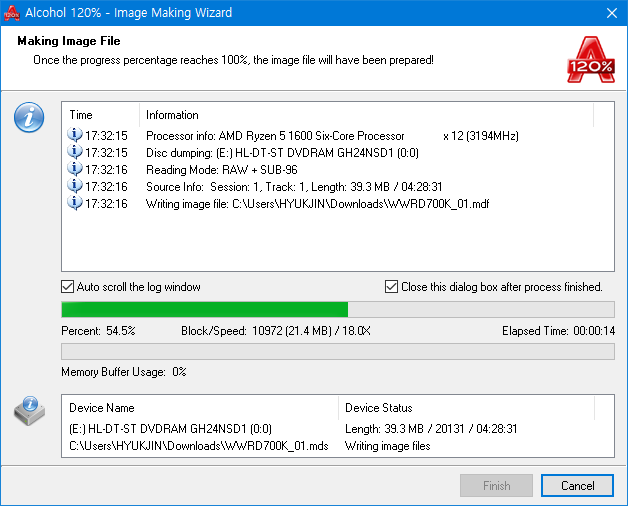This screenshot has height=506, width=628.
Task: Click the Block/Speed 10972 readout
Action: (276, 331)
